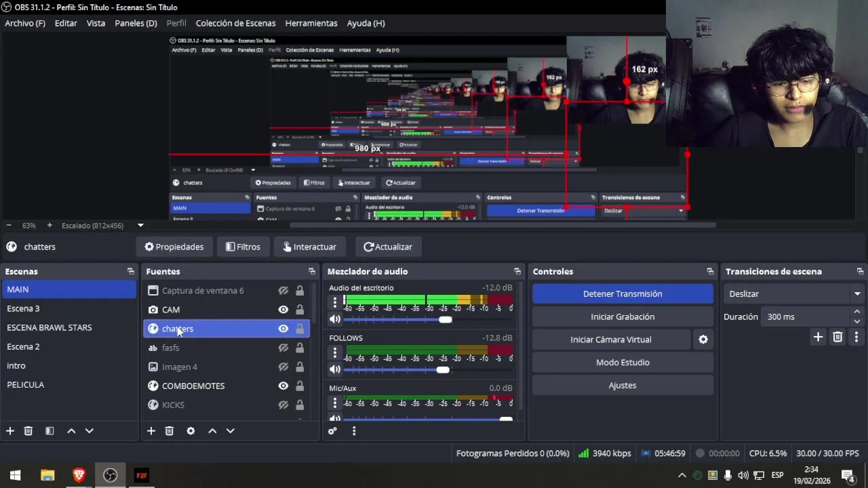Open scene filters icon in Escenas panel
This screenshot has height=488, width=868.
point(50,431)
